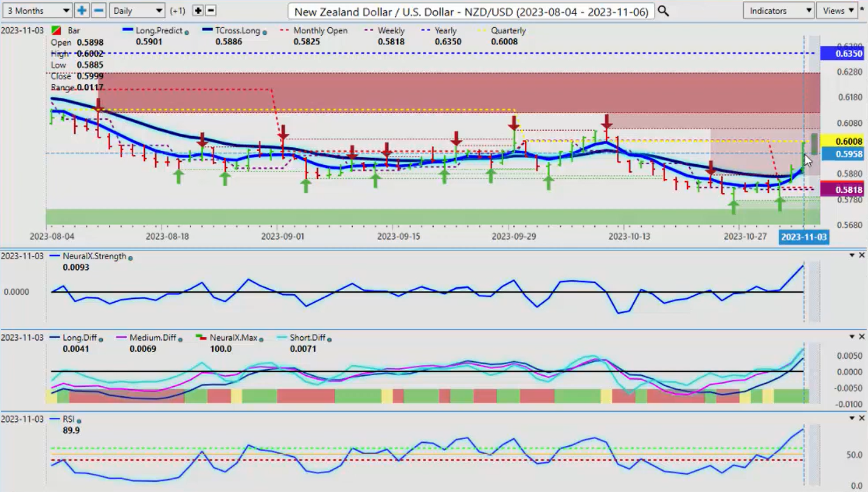Click the TCross.Long legend label
868x492 pixels.
(239, 30)
